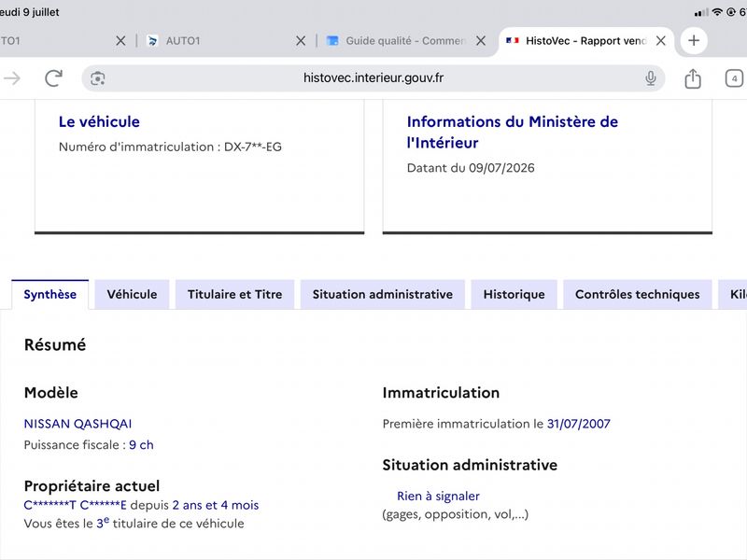This screenshot has height=560, width=747.
Task: Click the registration number DX-7**-EG text
Action: pyautogui.click(x=253, y=147)
